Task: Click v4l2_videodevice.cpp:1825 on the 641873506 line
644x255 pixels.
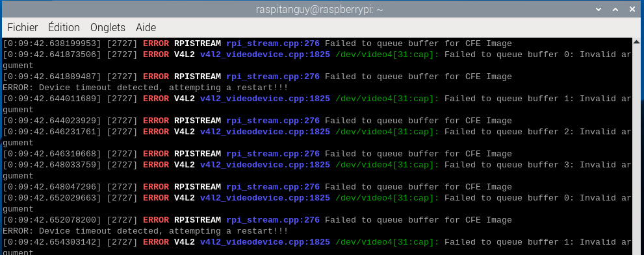Action: click(265, 55)
